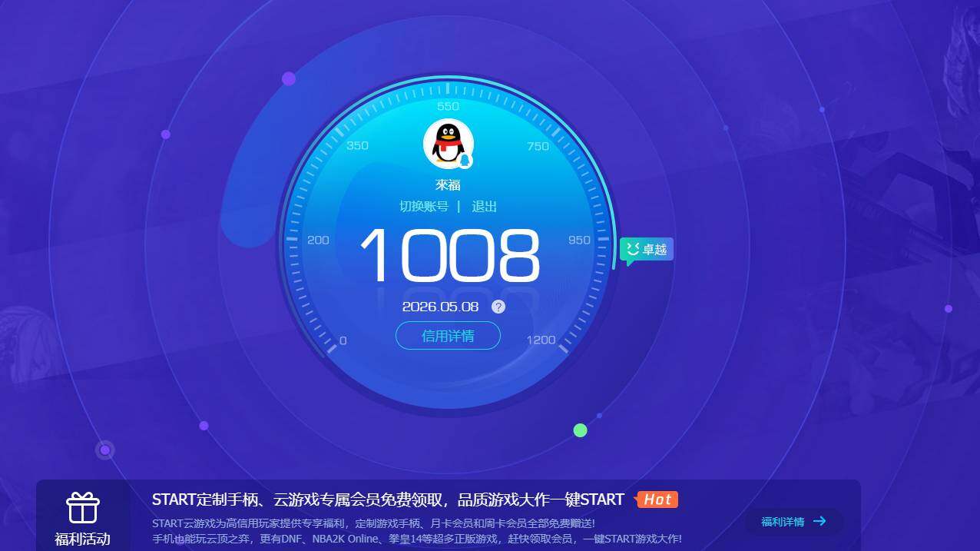Open the 信用详情 credit details button

448,336
